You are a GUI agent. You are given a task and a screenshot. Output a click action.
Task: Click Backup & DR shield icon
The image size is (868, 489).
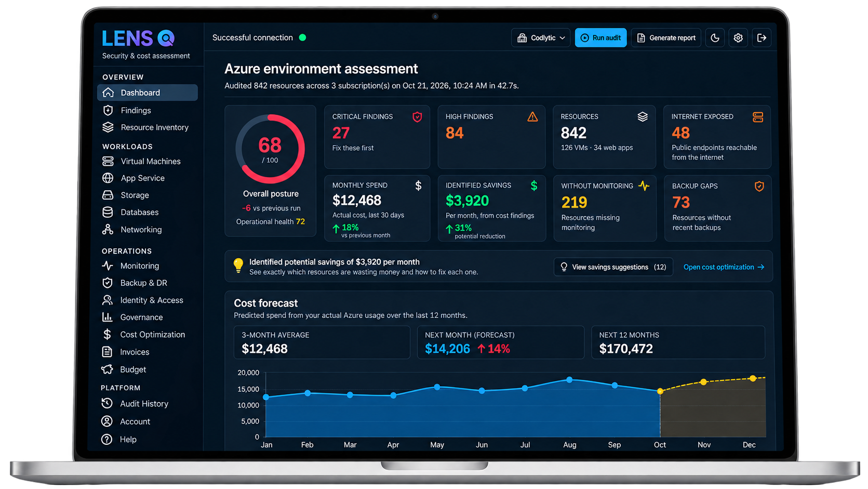tap(108, 283)
